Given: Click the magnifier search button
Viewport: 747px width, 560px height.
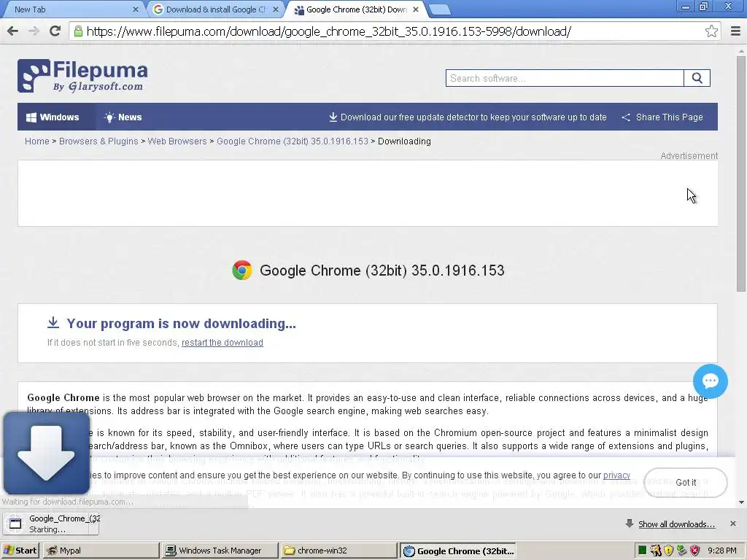Looking at the screenshot, I should click(x=697, y=78).
